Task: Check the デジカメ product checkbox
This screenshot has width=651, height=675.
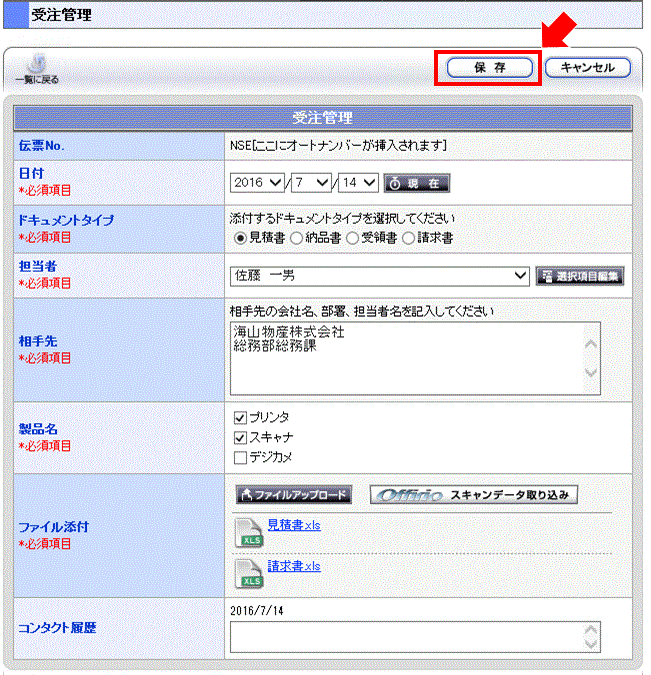Action: coord(239,458)
